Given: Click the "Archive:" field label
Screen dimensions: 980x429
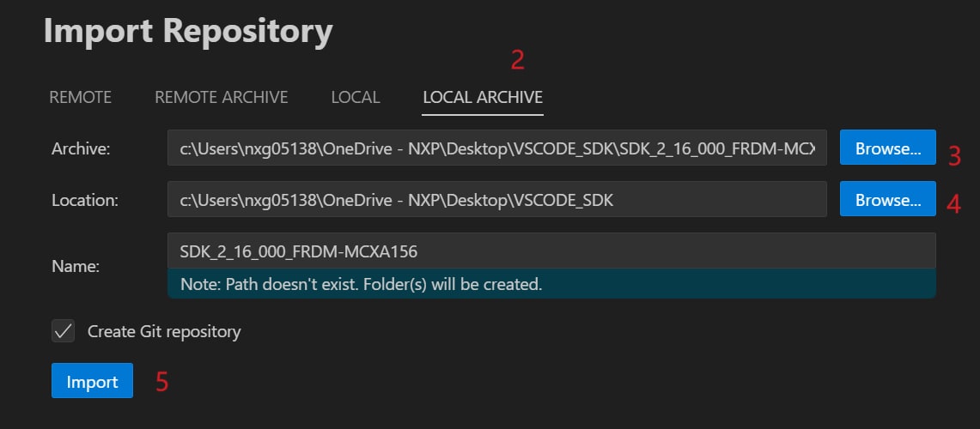Looking at the screenshot, I should click(81, 148).
